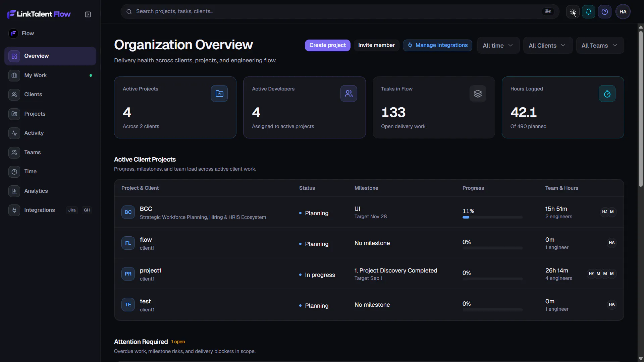The height and width of the screenshot is (362, 644).
Task: Open Time in sidebar
Action: [x=50, y=172]
